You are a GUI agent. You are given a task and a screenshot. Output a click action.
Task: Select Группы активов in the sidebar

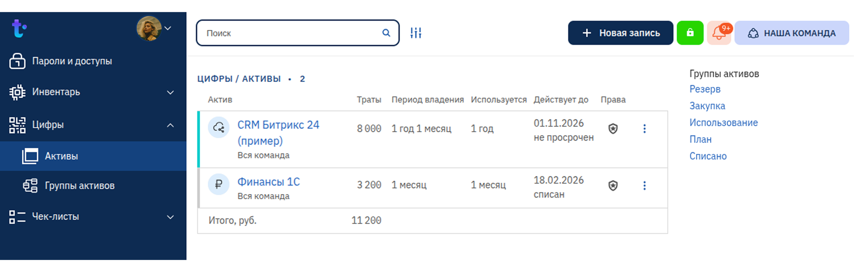click(80, 186)
